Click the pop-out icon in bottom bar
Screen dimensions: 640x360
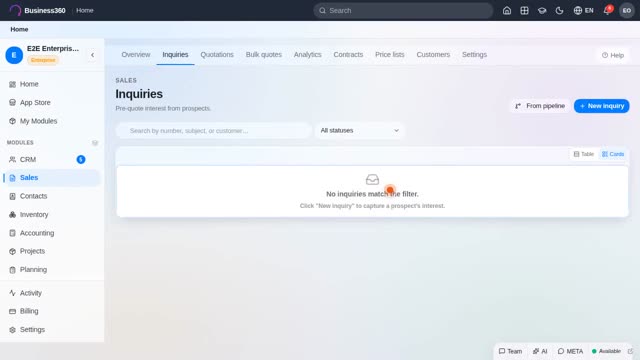(630, 351)
